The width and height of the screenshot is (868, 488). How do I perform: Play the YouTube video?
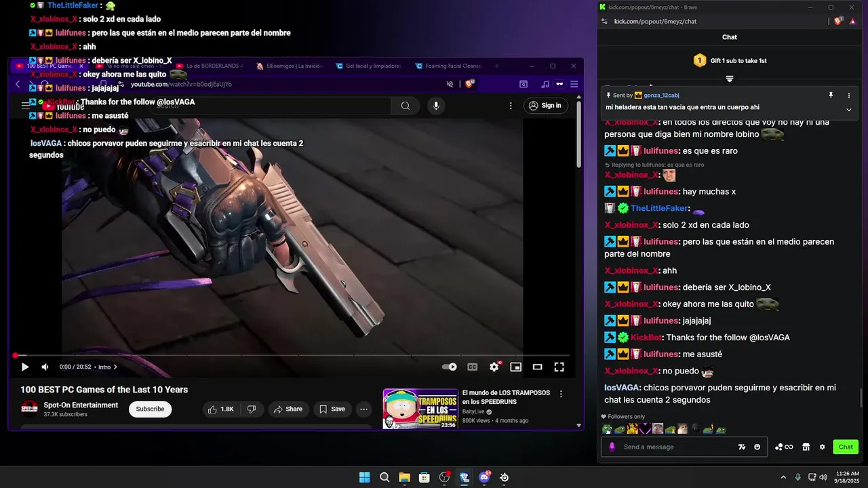(25, 367)
